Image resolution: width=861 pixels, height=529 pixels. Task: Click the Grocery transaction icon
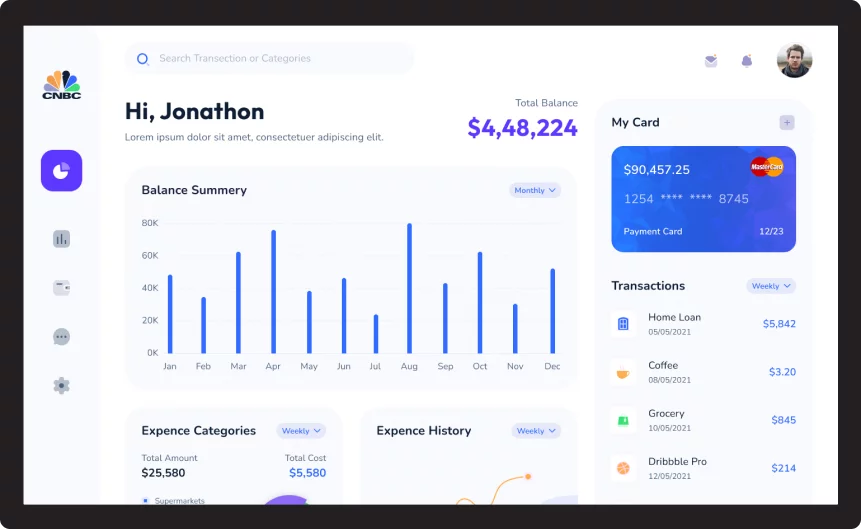[623, 420]
